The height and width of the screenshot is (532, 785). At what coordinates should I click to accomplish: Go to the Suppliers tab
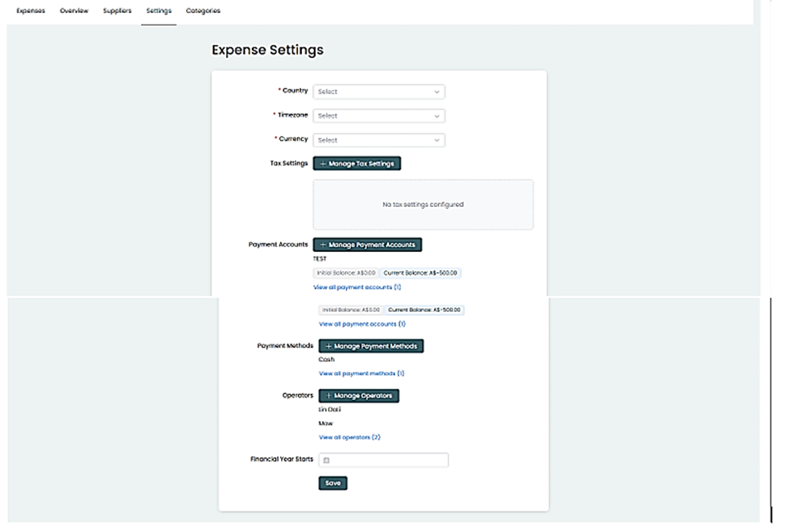117,11
